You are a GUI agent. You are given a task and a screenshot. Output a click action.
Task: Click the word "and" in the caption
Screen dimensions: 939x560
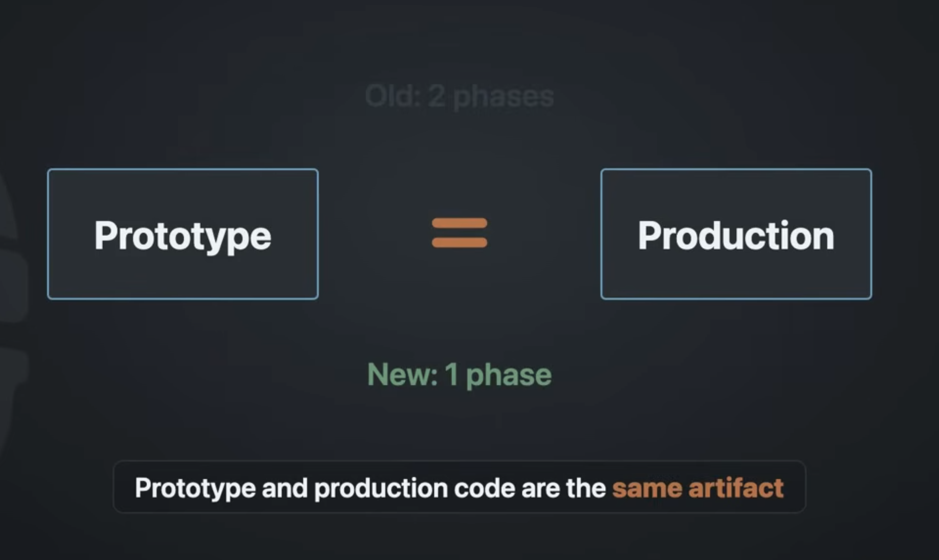tap(285, 488)
